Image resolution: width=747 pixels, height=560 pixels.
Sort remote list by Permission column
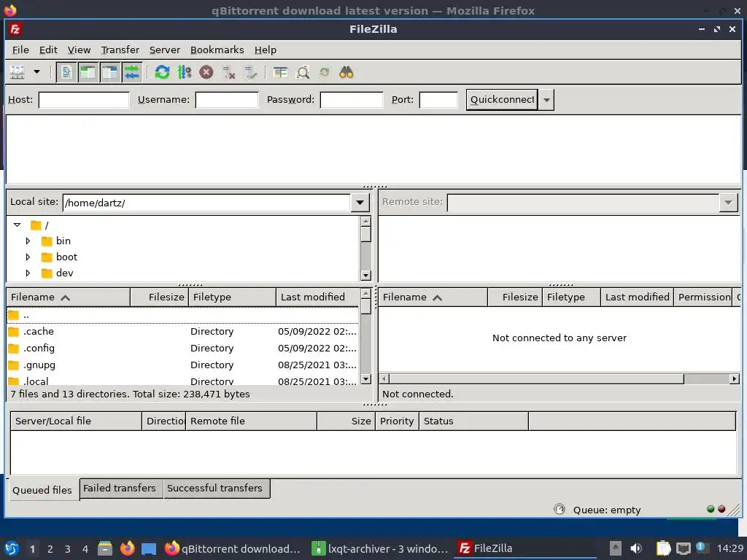(x=704, y=297)
